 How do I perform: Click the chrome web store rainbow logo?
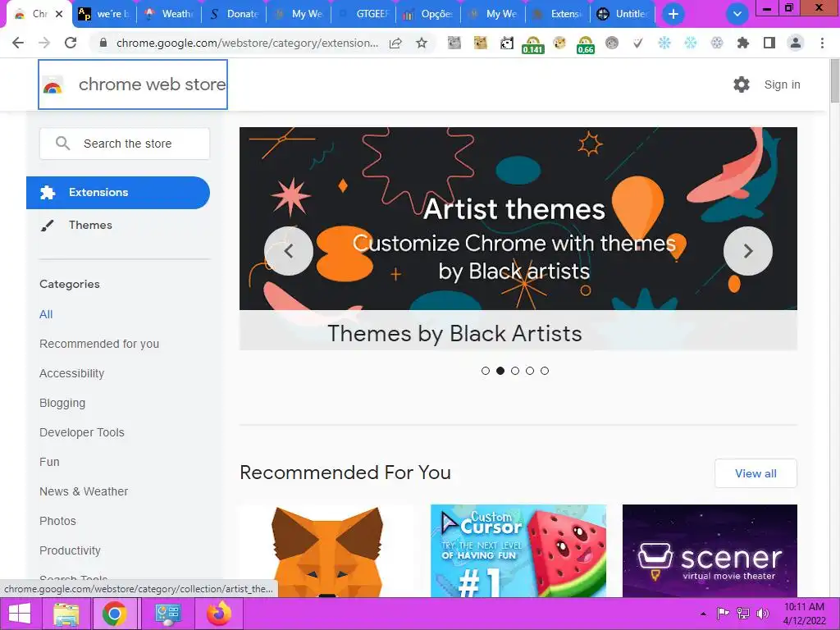click(x=52, y=85)
